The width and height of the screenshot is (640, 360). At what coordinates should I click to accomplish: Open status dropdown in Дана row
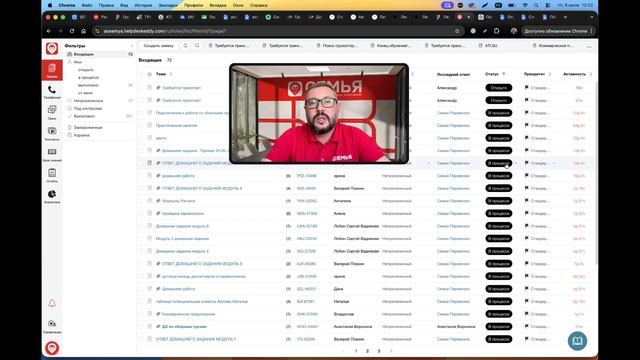(499, 289)
